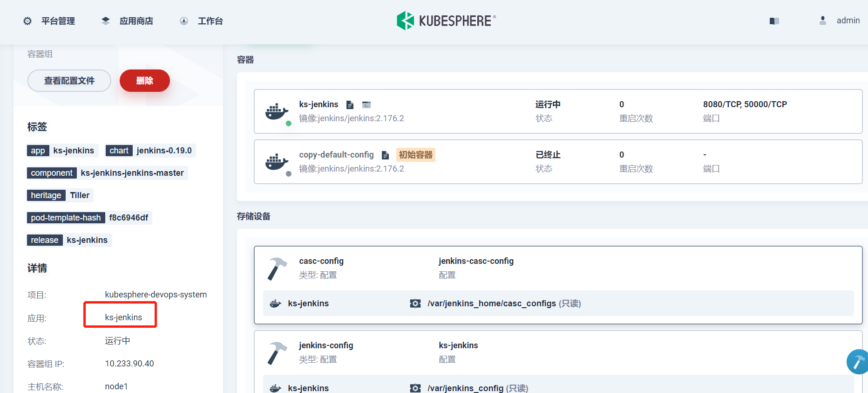Click the hammer icon for jenkins-config volume
This screenshot has height=393, width=868.
tap(277, 353)
